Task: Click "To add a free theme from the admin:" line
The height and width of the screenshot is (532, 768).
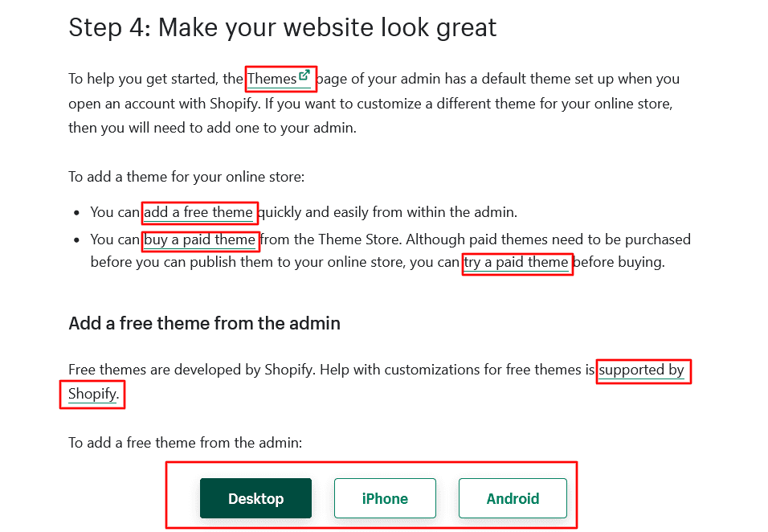Action: 185,441
